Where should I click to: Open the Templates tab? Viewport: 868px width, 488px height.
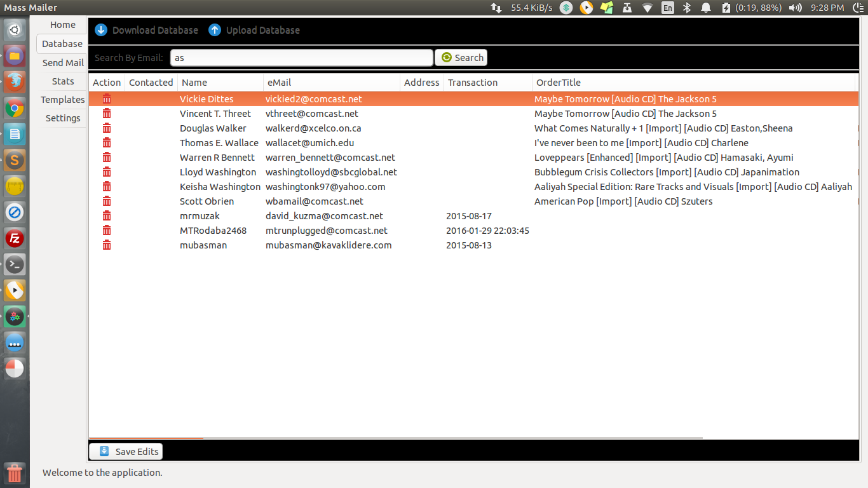tap(63, 100)
